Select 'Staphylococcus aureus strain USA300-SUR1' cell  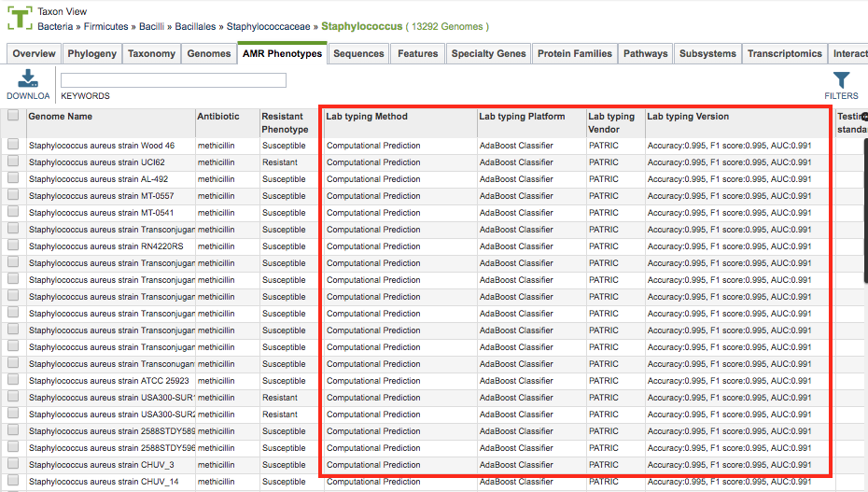(x=112, y=398)
